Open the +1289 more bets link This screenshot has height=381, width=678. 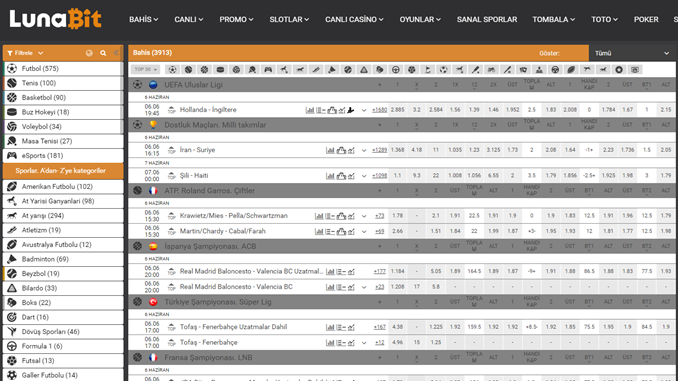(x=379, y=150)
